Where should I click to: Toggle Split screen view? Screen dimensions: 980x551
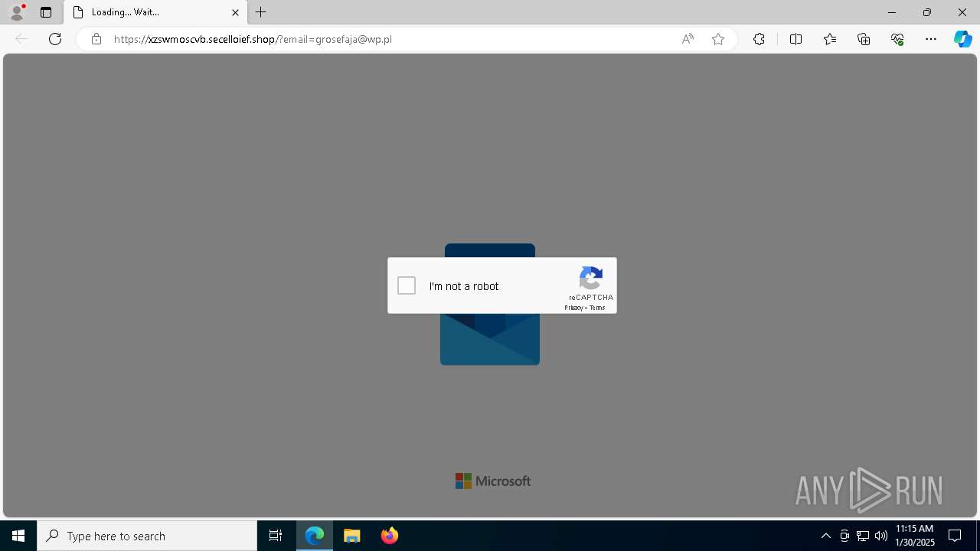click(x=795, y=39)
